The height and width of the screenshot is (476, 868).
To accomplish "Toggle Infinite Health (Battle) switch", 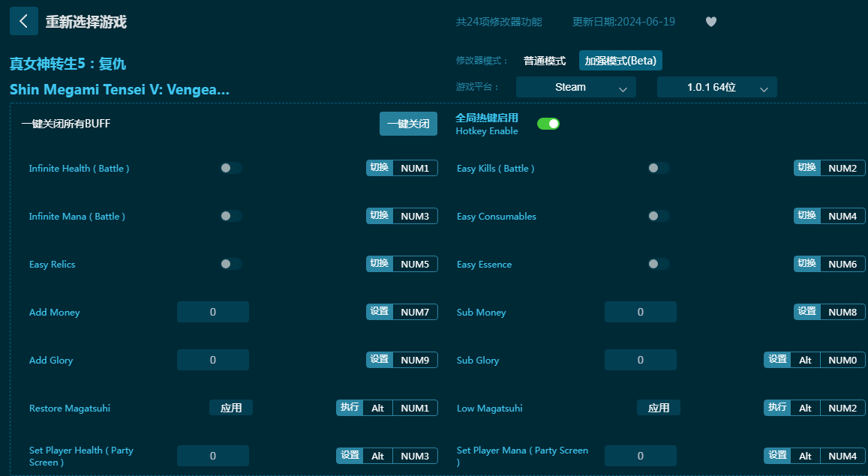I will click(x=231, y=168).
